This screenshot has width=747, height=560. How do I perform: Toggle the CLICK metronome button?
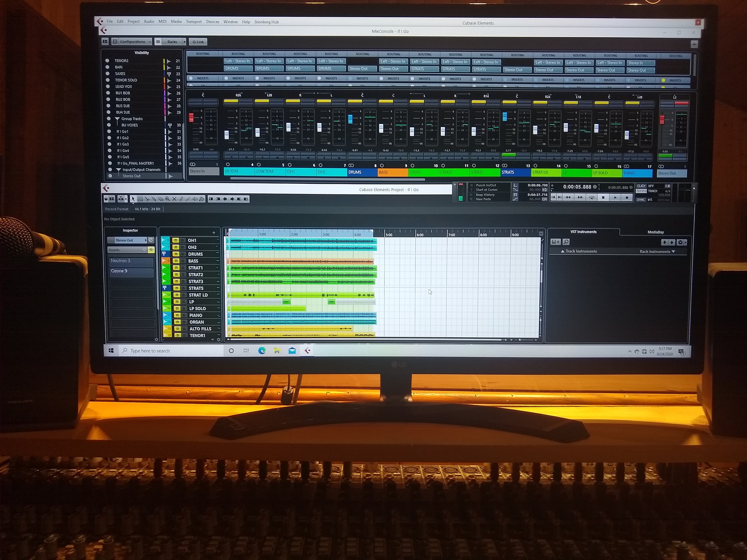coord(641,186)
